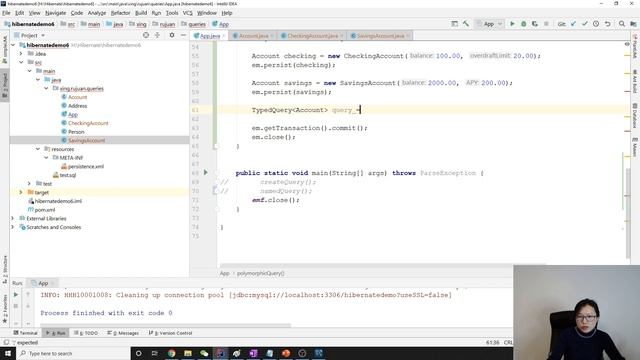Viewport: 640px width, 360px height.
Task: Open Chrome from the taskbar
Action: pyautogui.click(x=171, y=353)
